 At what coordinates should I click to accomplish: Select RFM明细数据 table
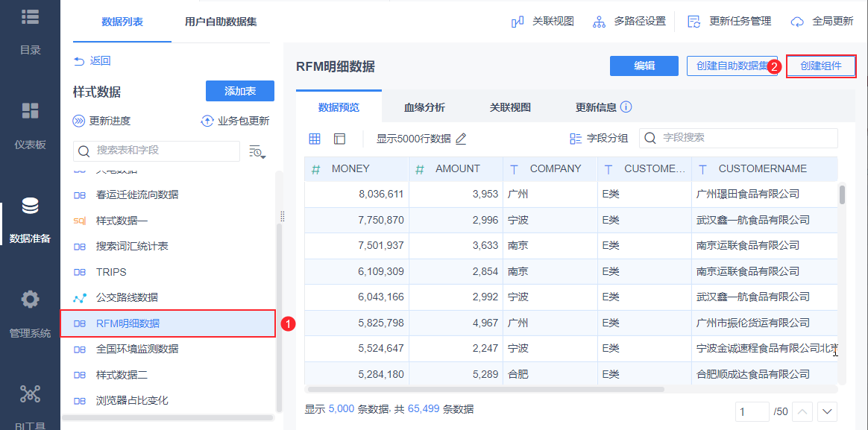[x=168, y=323]
